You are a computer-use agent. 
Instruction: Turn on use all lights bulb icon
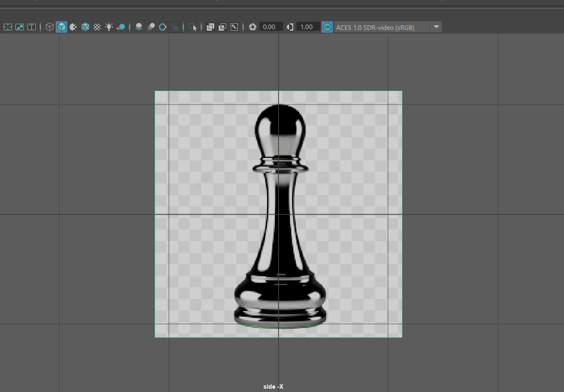[x=109, y=27]
